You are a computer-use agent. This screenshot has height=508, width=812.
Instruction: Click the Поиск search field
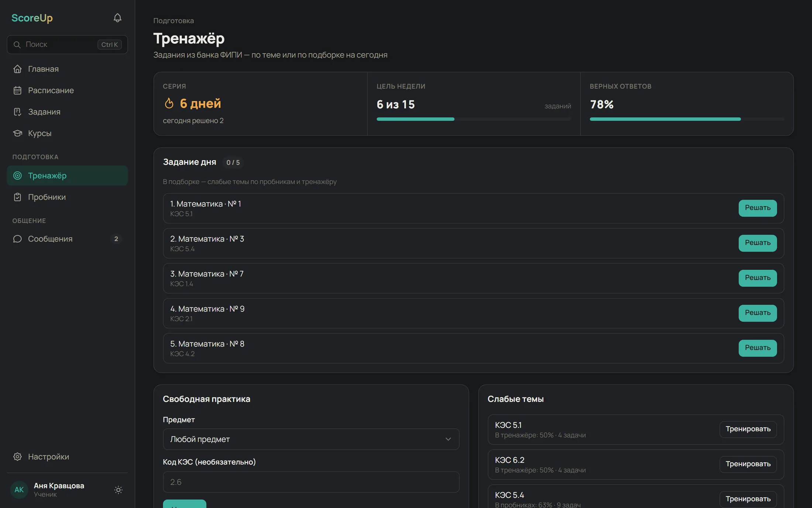[67, 45]
